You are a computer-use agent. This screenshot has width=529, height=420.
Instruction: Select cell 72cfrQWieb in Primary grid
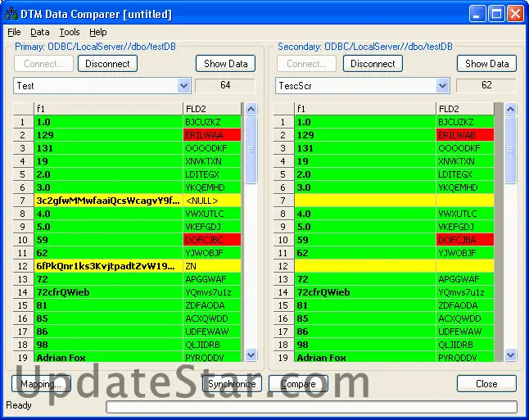(108, 292)
